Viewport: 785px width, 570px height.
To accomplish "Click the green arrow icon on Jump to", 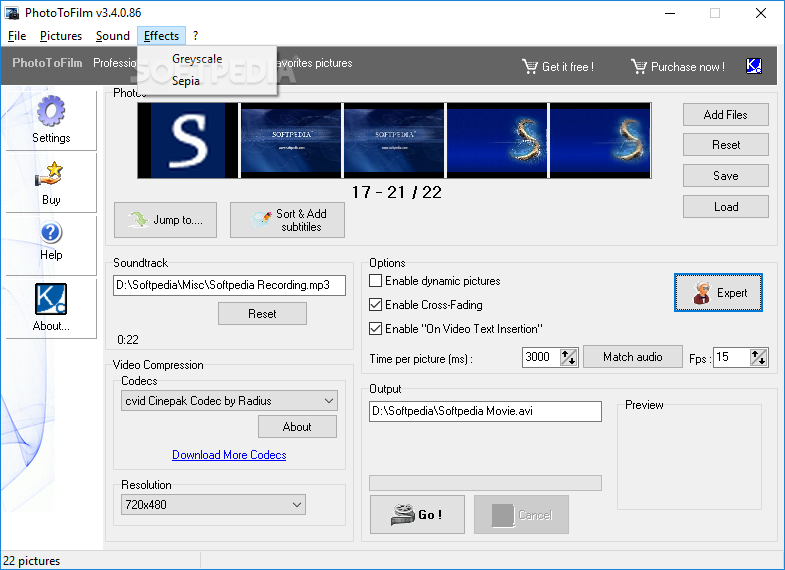I will pyautogui.click(x=138, y=219).
